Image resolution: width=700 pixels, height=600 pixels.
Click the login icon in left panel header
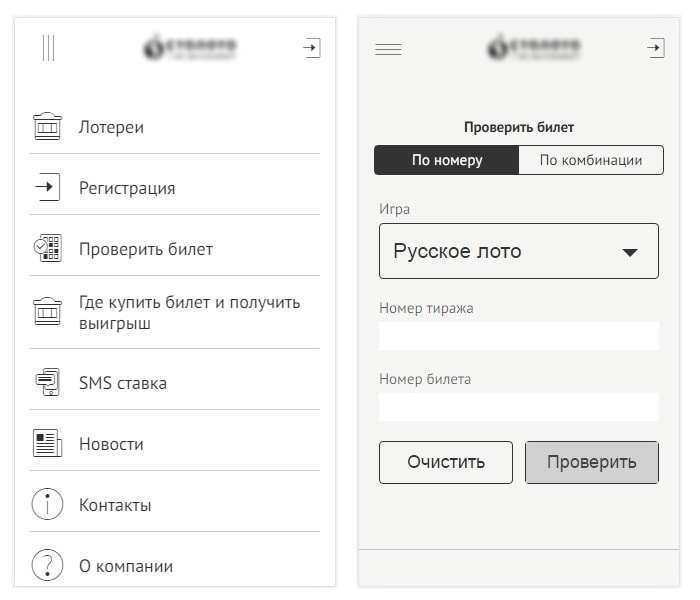312,47
